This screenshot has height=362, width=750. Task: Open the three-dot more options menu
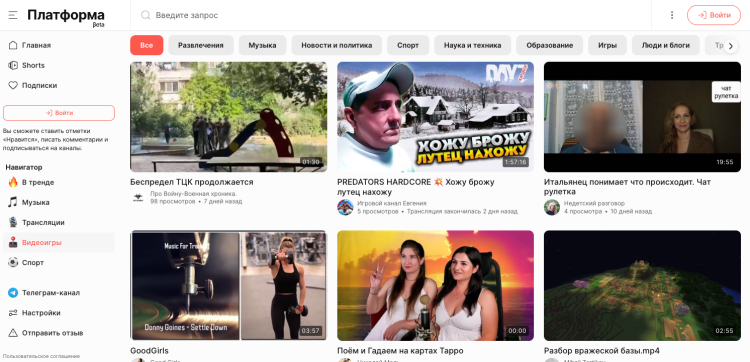672,15
